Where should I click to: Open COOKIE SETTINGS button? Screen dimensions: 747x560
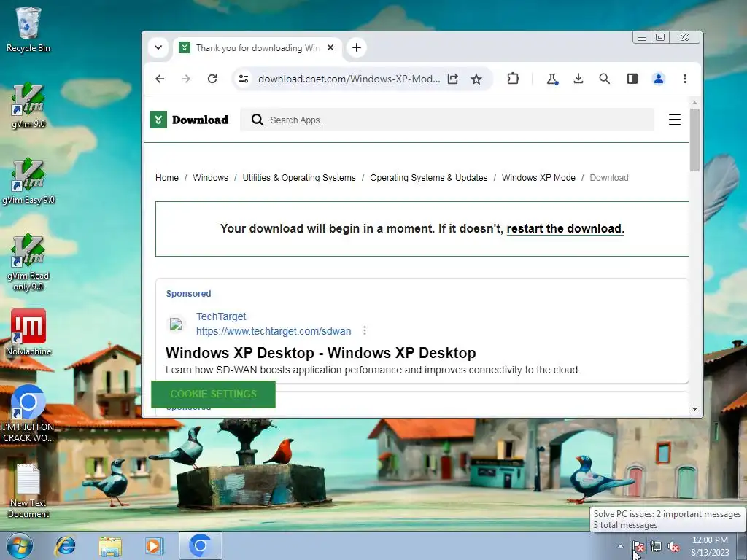(x=214, y=394)
